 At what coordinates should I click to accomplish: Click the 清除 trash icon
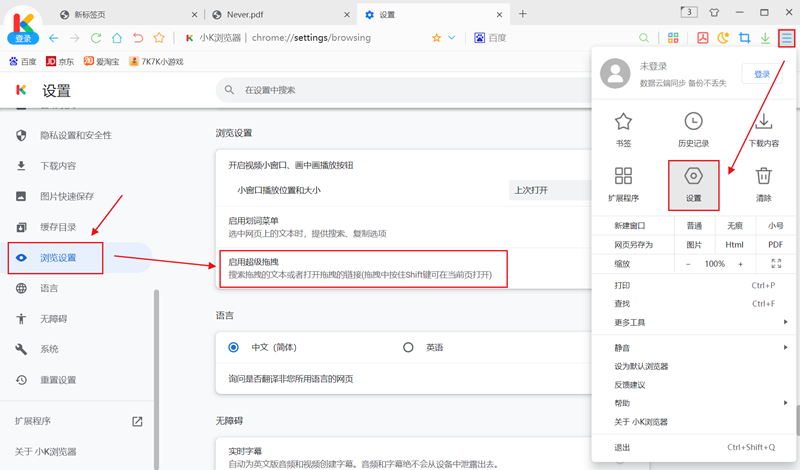point(763,177)
